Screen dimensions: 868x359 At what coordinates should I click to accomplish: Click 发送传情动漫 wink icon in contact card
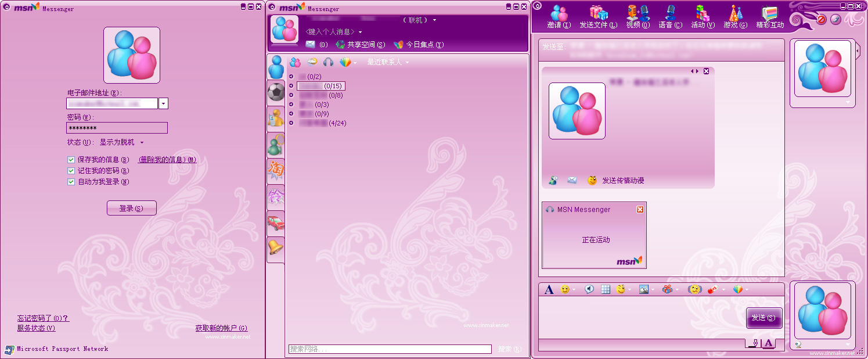pos(592,181)
